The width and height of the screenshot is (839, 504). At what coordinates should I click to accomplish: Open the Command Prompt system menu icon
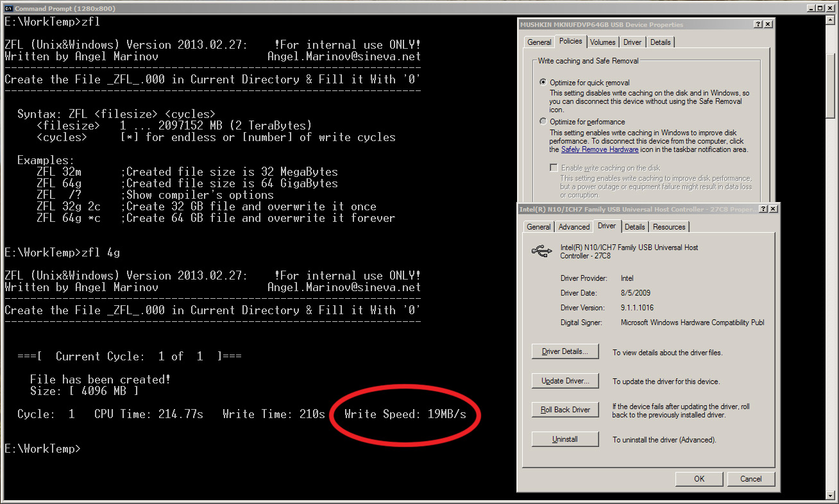(8, 8)
